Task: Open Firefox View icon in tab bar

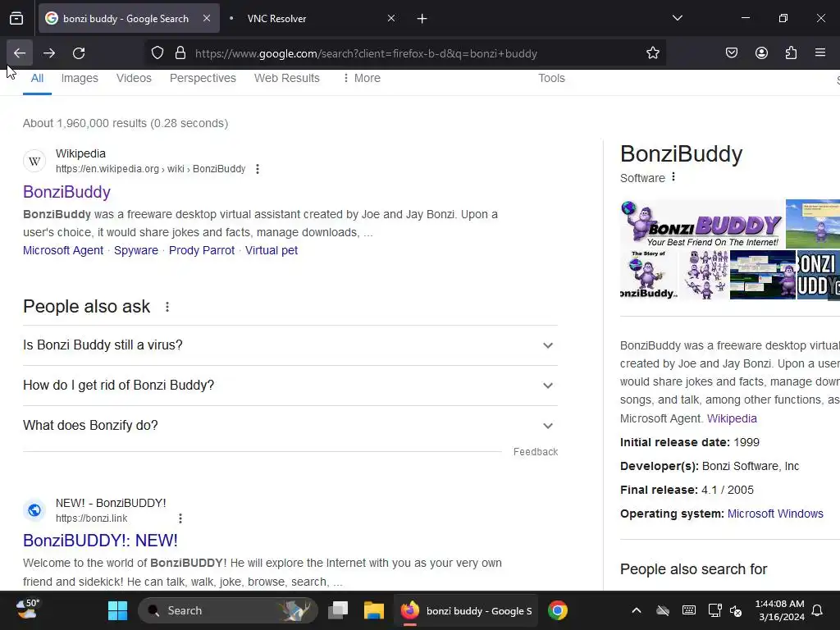Action: (x=16, y=19)
